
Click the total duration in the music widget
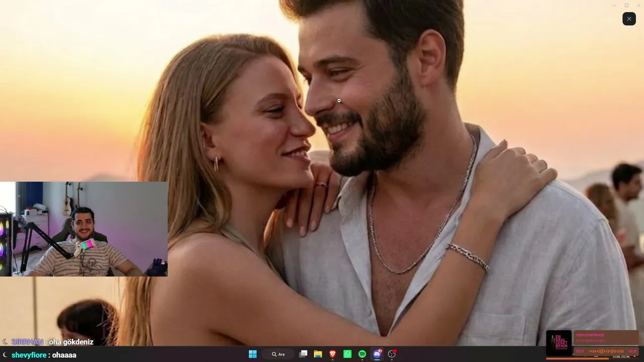click(x=632, y=351)
